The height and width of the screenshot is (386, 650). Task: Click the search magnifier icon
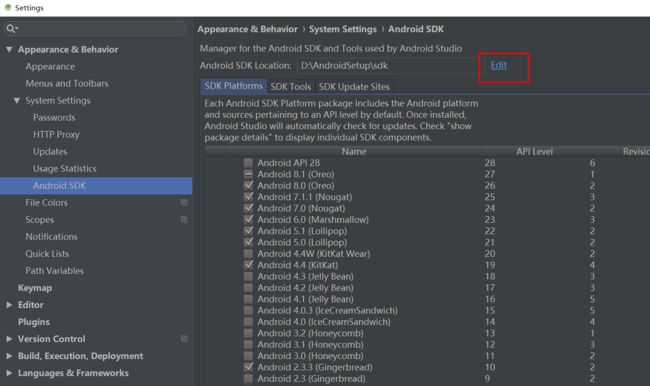pos(10,28)
